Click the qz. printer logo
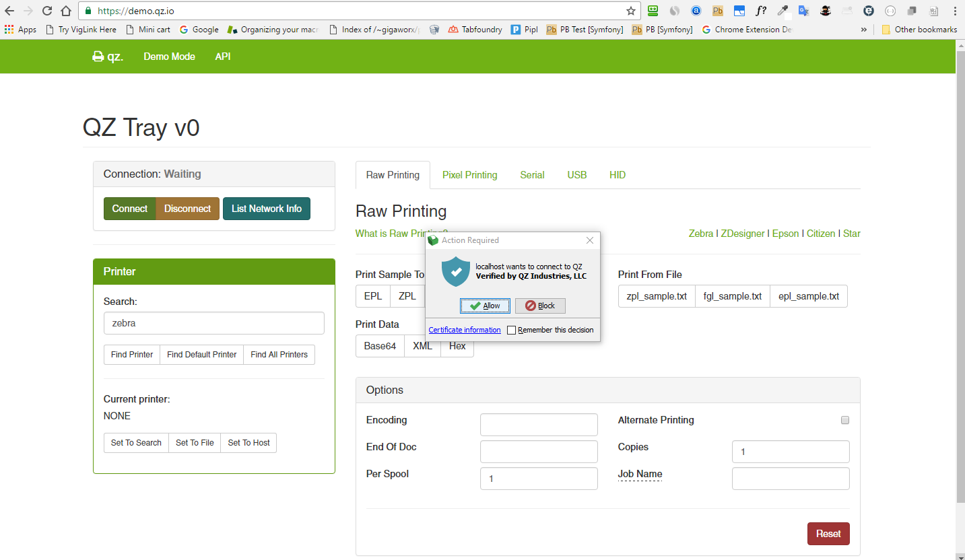The width and height of the screenshot is (965, 560). 108,57
